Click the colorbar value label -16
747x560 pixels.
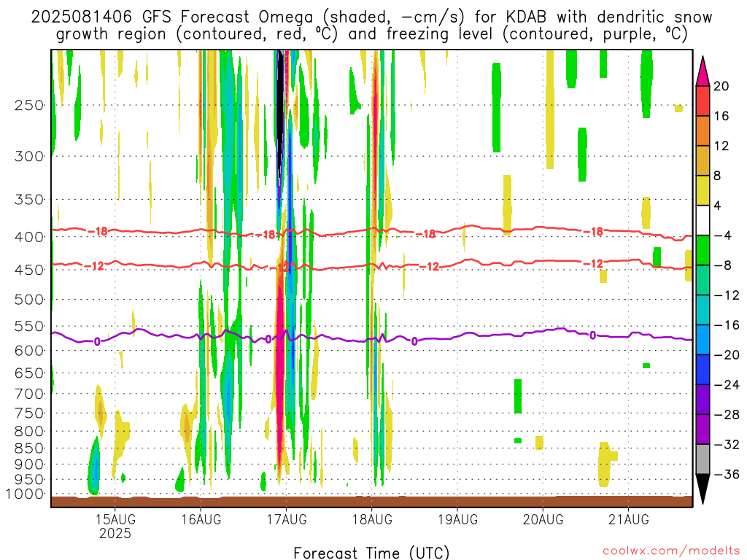click(x=727, y=325)
